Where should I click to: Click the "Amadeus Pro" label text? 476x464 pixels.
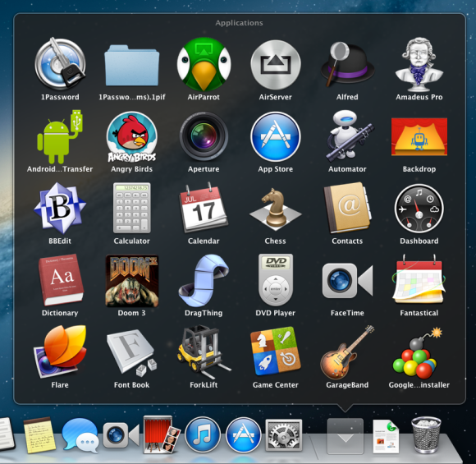point(419,97)
